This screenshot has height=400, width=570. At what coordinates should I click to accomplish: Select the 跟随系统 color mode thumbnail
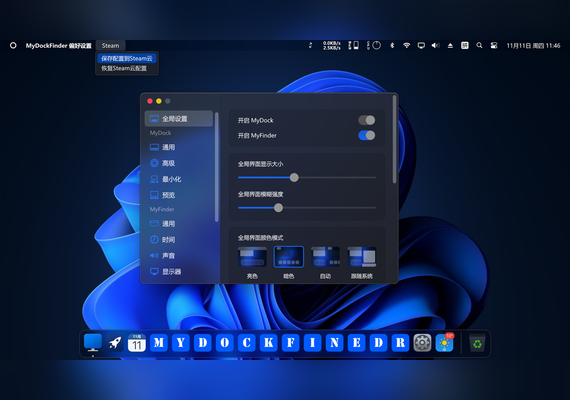coord(362,257)
